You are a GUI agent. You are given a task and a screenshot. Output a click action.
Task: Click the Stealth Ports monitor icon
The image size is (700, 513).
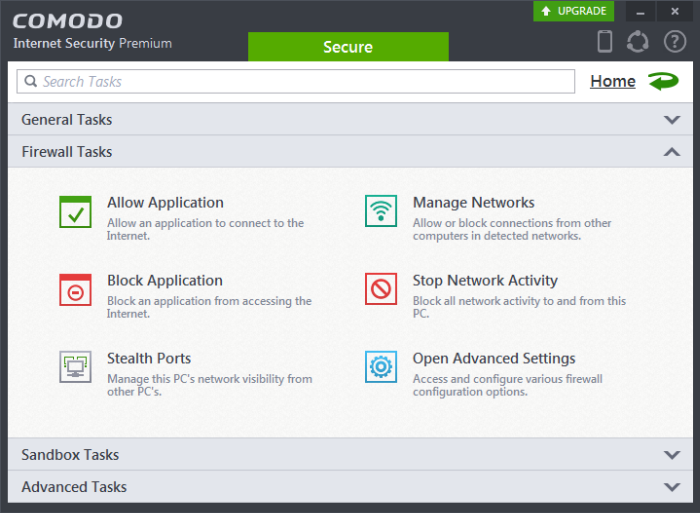pos(76,367)
